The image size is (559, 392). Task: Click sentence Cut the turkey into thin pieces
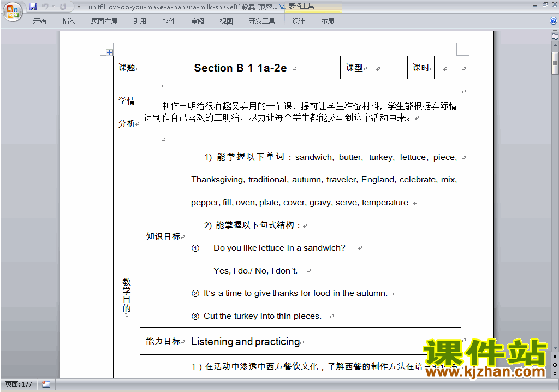[x=263, y=316]
